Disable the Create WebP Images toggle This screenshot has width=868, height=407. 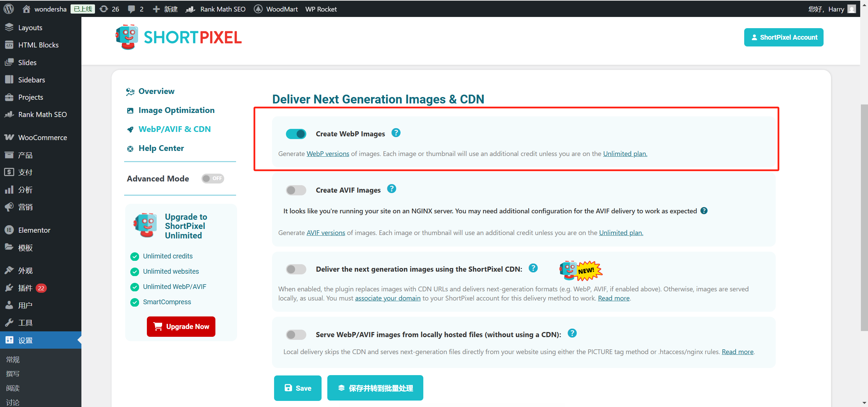(x=296, y=134)
